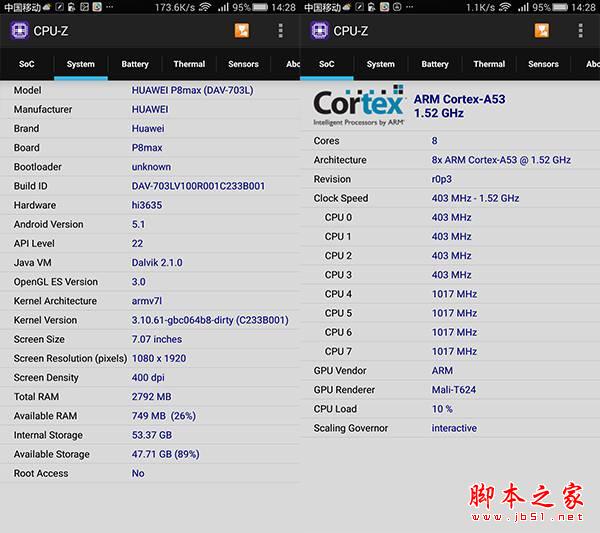Screen dimensions: 600x533
Task: Tap Clock Speed value 403 MHz - 1.52 GHz
Action: pyautogui.click(x=475, y=198)
